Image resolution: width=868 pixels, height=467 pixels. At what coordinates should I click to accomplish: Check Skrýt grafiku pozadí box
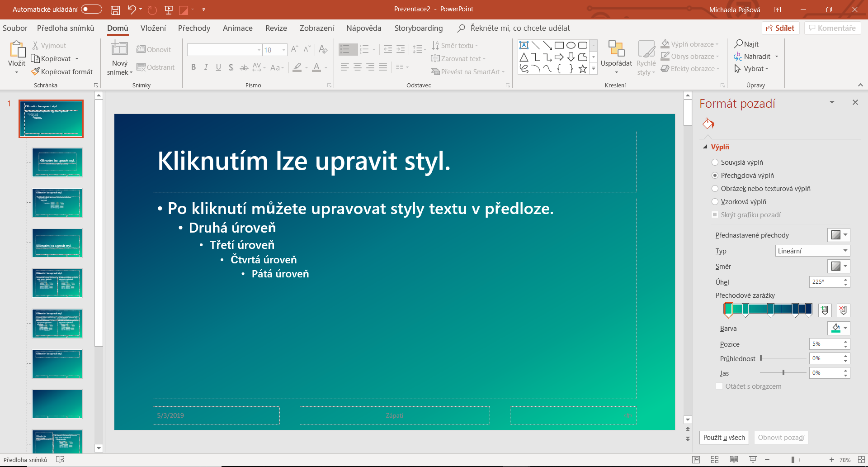[x=715, y=215]
